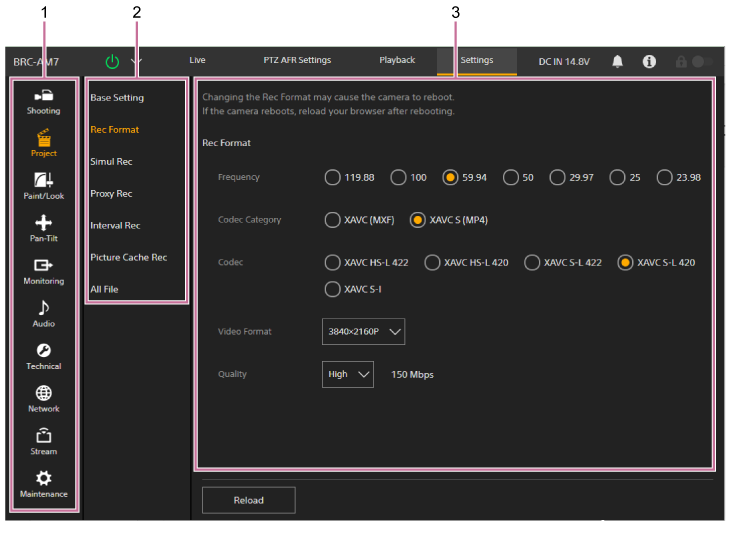The image size is (730, 540).
Task: Click the notification bell icon
Action: pyautogui.click(x=617, y=61)
